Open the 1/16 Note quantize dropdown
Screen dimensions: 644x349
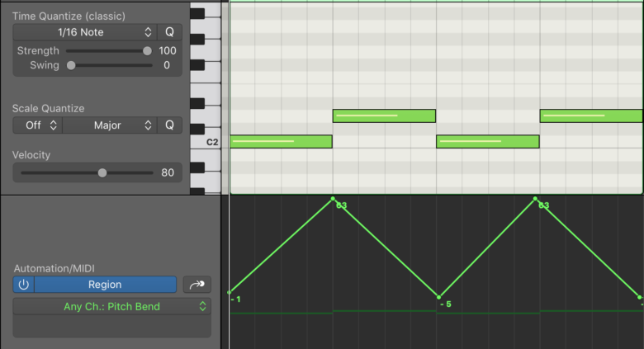[x=84, y=32]
